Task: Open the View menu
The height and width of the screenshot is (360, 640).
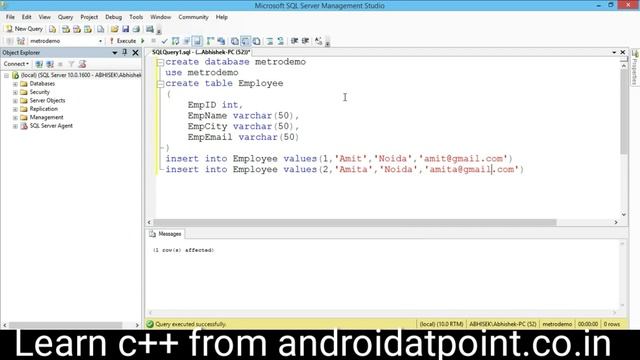Action: [44, 17]
